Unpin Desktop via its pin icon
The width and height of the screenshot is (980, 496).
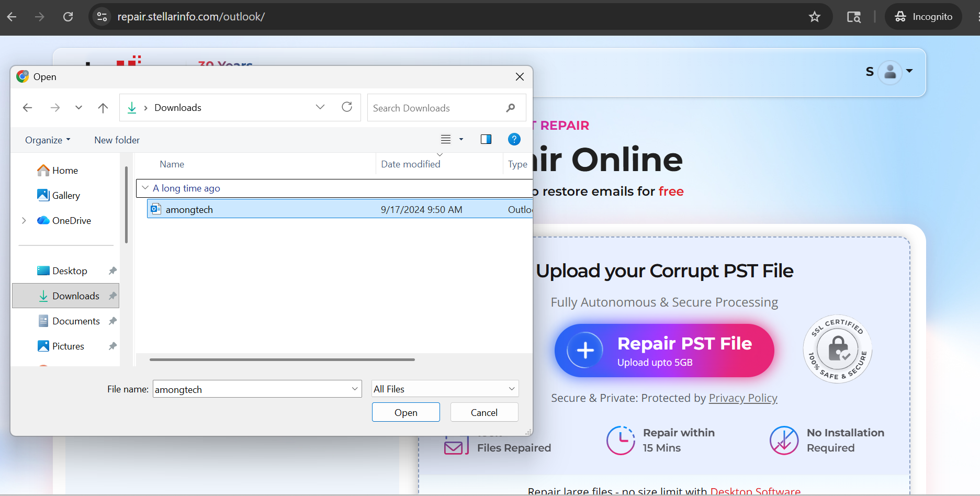click(x=112, y=271)
